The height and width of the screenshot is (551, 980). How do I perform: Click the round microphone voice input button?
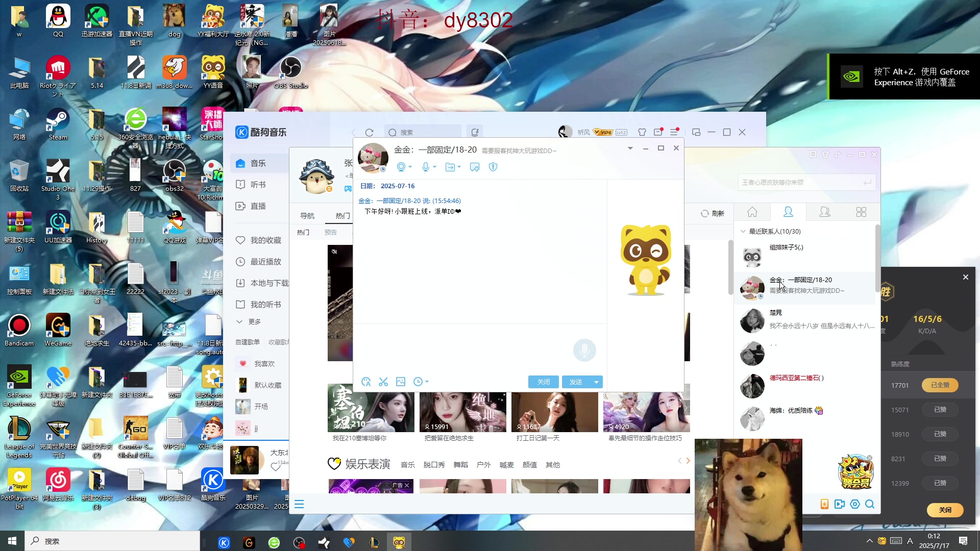coord(584,350)
